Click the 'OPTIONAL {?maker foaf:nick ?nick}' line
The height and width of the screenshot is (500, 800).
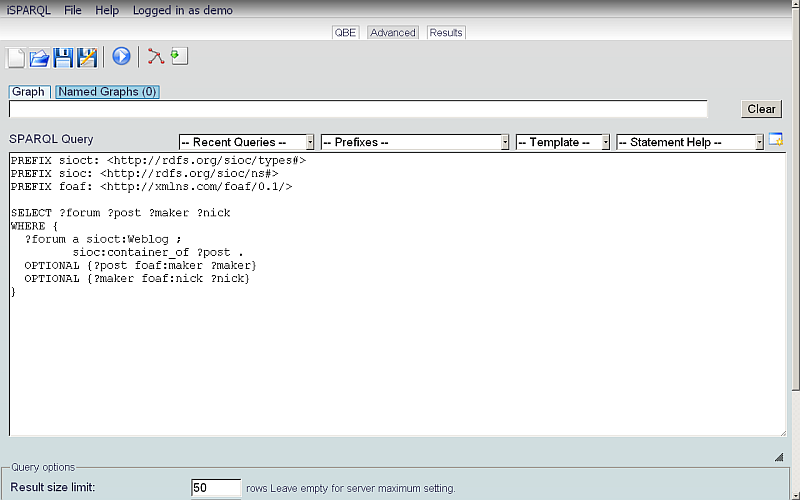[137, 279]
